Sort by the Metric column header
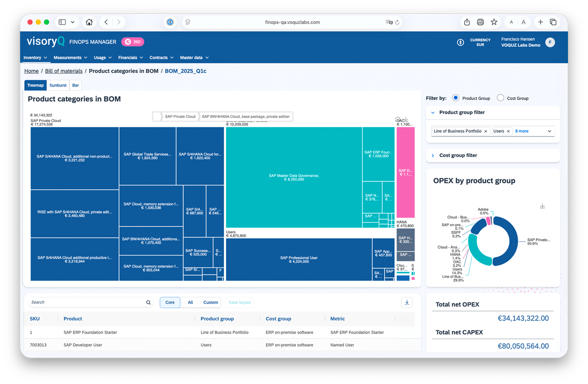Viewport: 588px width, 384px height. (x=338, y=319)
